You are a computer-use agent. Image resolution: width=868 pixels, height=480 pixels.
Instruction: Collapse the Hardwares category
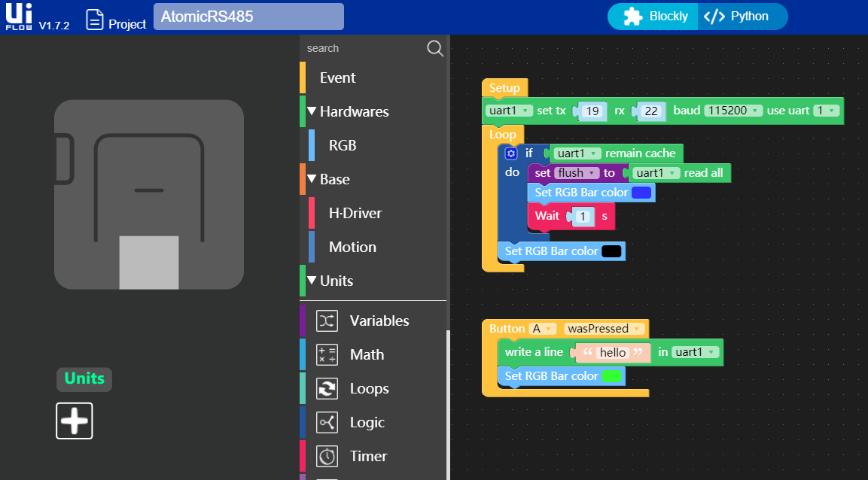(312, 112)
